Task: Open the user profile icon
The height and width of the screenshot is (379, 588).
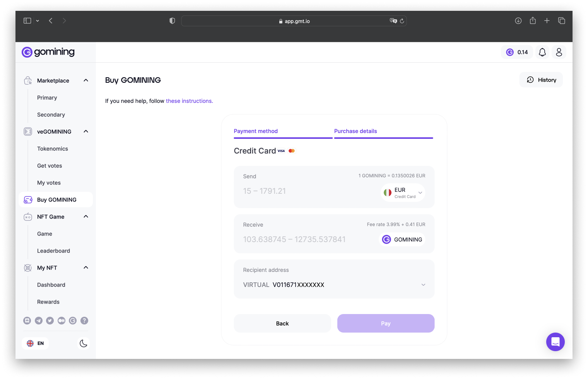Action: pos(559,52)
